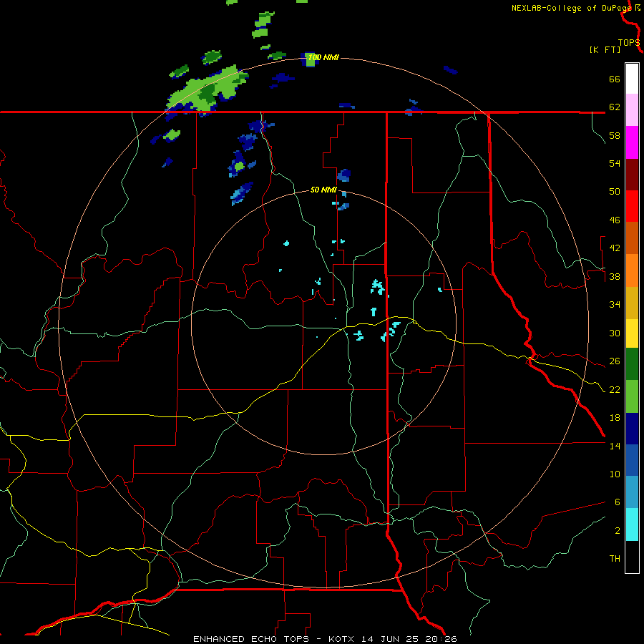This screenshot has height=644, width=644.
Task: Click the "30" legend value
Action: [x=615, y=333]
